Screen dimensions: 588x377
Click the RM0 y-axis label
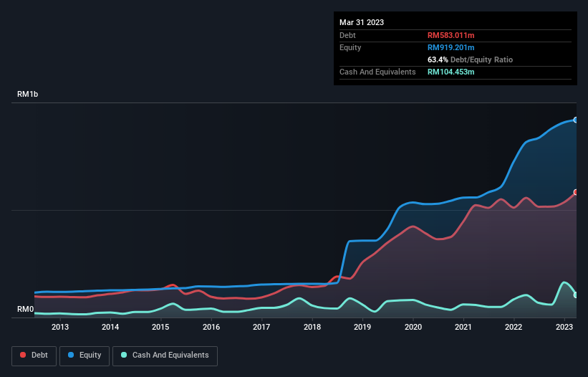click(x=25, y=309)
